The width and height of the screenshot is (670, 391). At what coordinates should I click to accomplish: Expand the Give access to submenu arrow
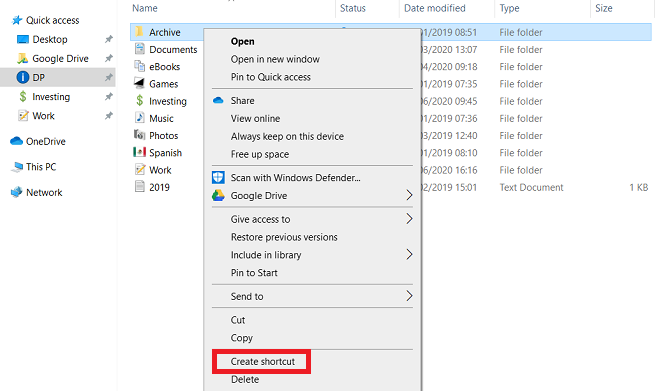click(409, 219)
